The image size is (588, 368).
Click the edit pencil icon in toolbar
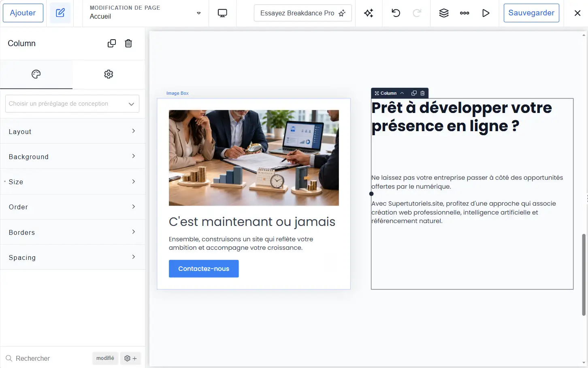60,13
